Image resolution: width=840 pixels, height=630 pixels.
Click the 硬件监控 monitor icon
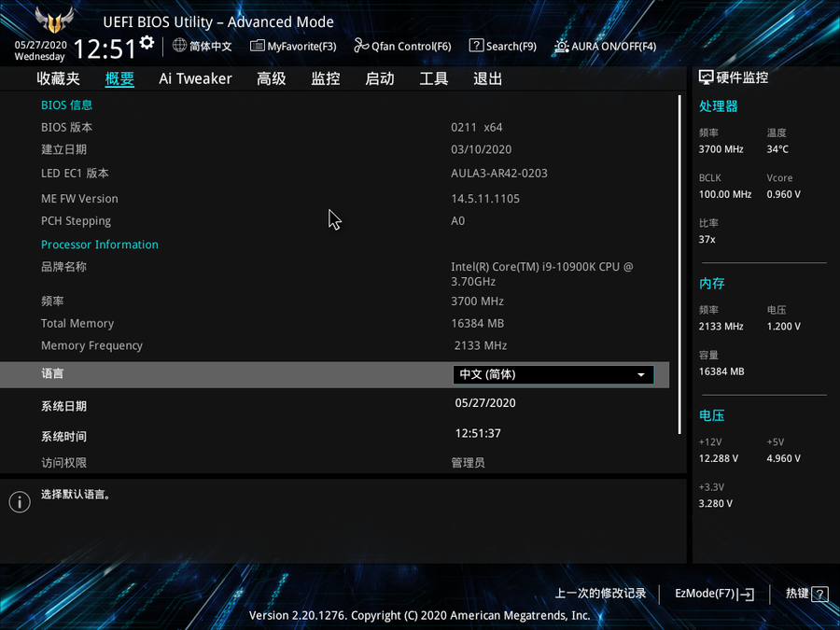(707, 78)
